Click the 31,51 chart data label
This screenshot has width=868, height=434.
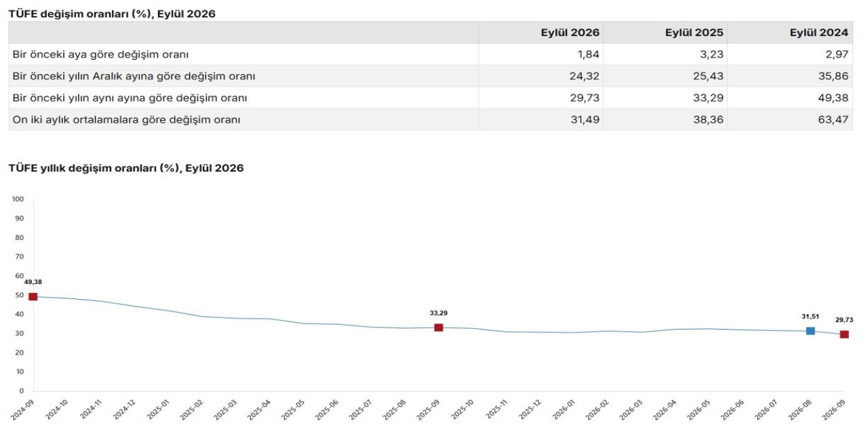tap(810, 317)
